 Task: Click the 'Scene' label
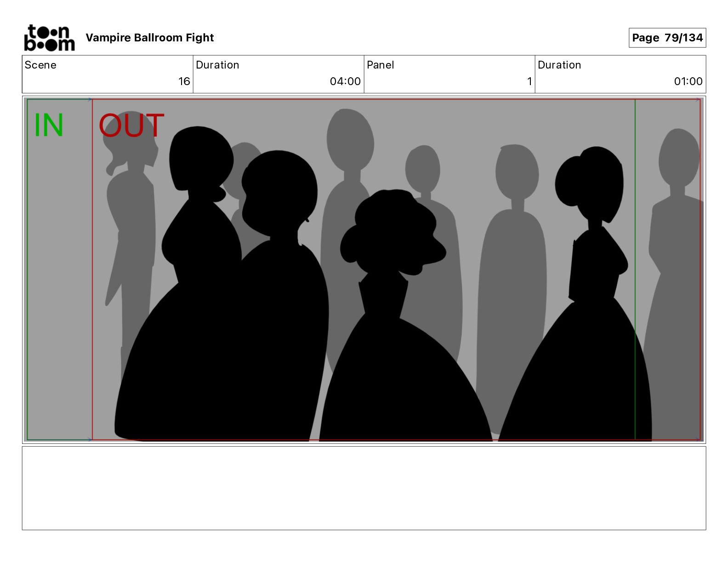(x=40, y=65)
